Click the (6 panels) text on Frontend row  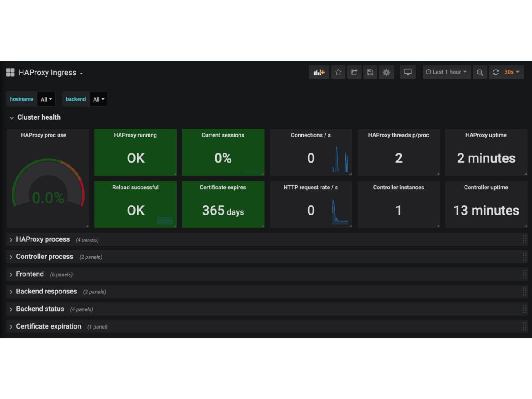[x=61, y=275]
